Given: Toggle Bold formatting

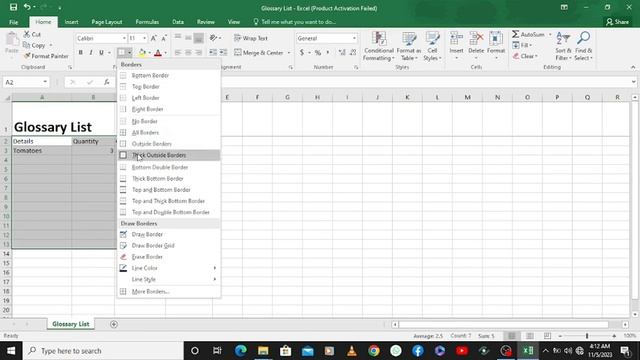Looking at the screenshot, I should click(81, 52).
